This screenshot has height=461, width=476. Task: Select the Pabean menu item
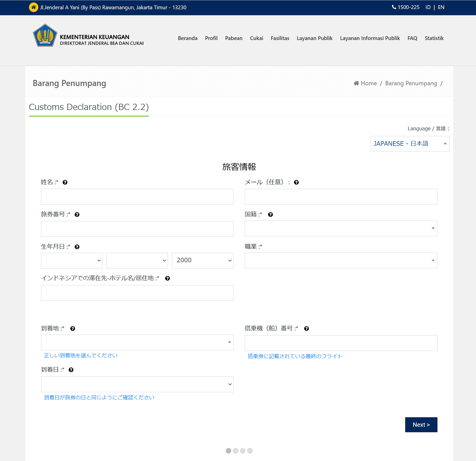click(233, 38)
